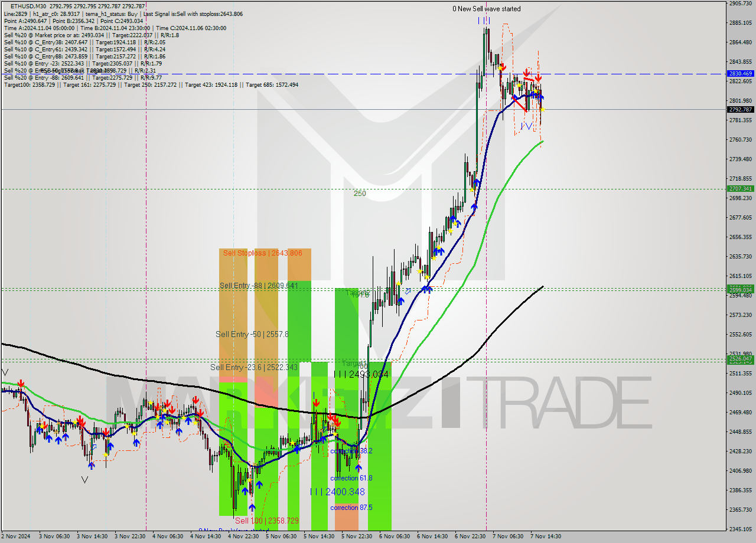This screenshot has height=543, width=756.
Task: Click the 2552.605 price axis value
Action: [741, 334]
